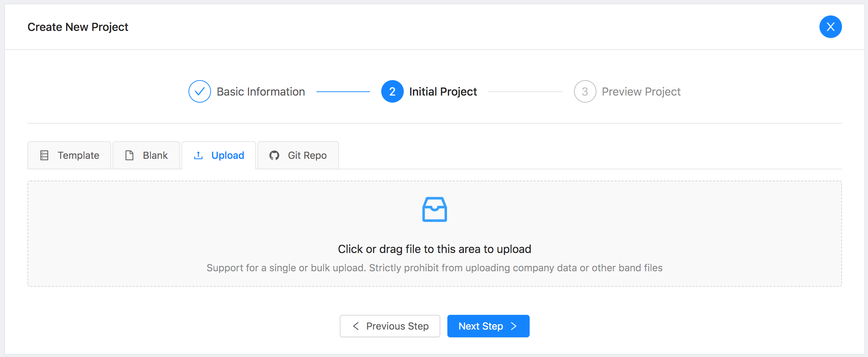Click the blank file icon
The height and width of the screenshot is (357, 868).
(x=129, y=155)
